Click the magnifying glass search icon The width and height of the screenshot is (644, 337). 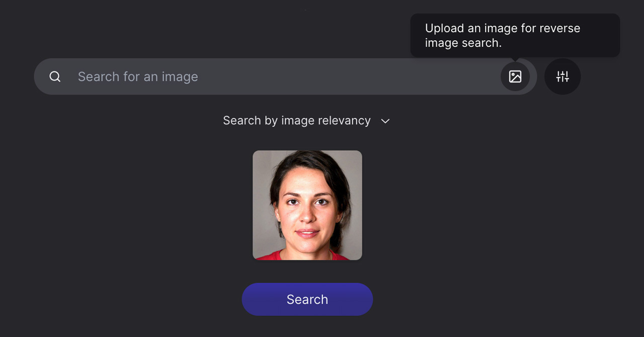coord(54,77)
